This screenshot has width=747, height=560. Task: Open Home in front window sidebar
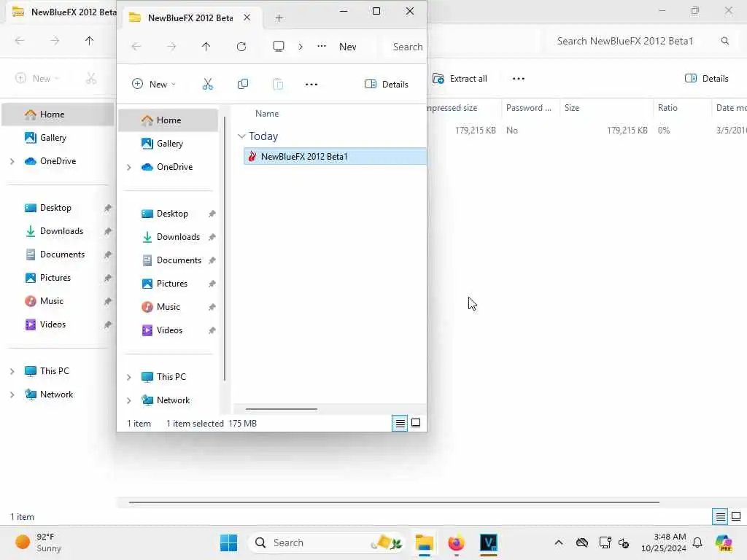point(169,120)
